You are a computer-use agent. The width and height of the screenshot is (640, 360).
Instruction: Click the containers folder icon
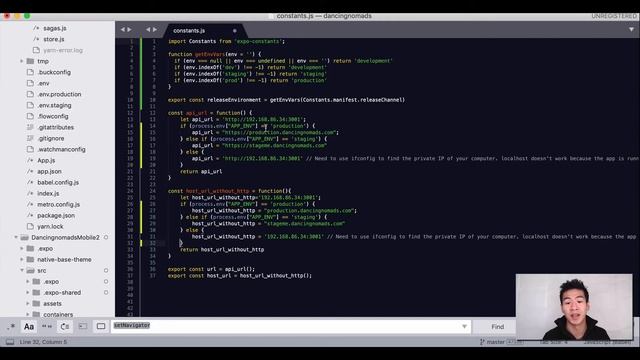[x=36, y=314]
